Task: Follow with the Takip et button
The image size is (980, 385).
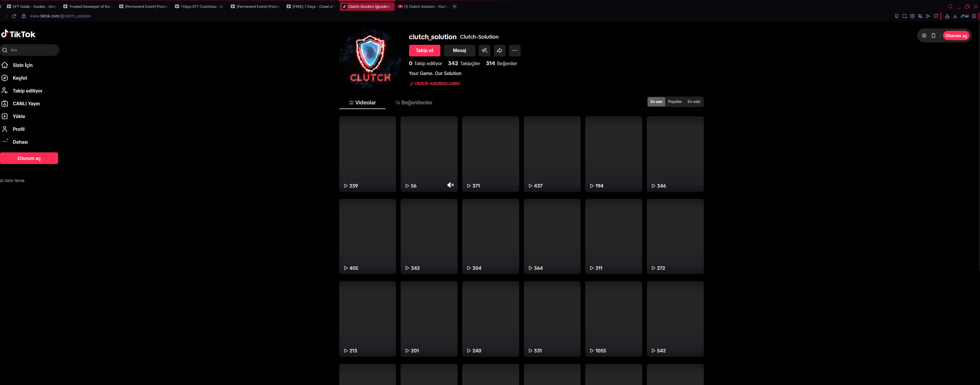Action: coord(424,51)
